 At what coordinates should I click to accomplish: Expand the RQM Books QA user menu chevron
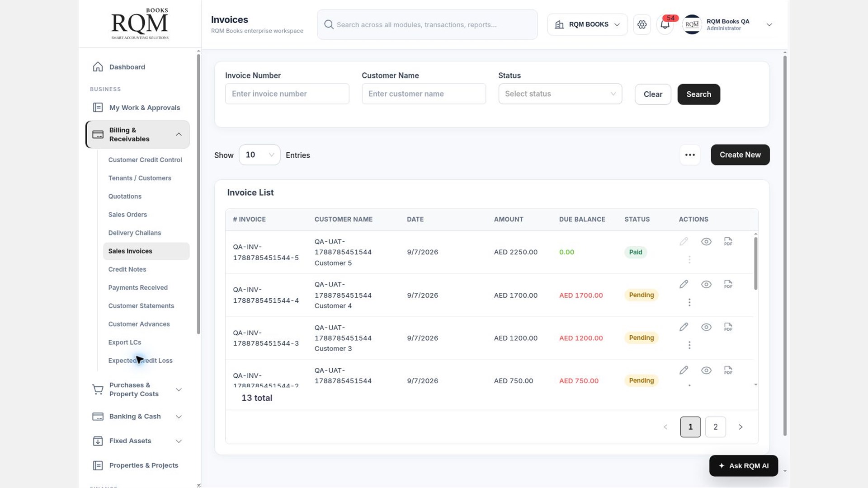pyautogui.click(x=769, y=24)
